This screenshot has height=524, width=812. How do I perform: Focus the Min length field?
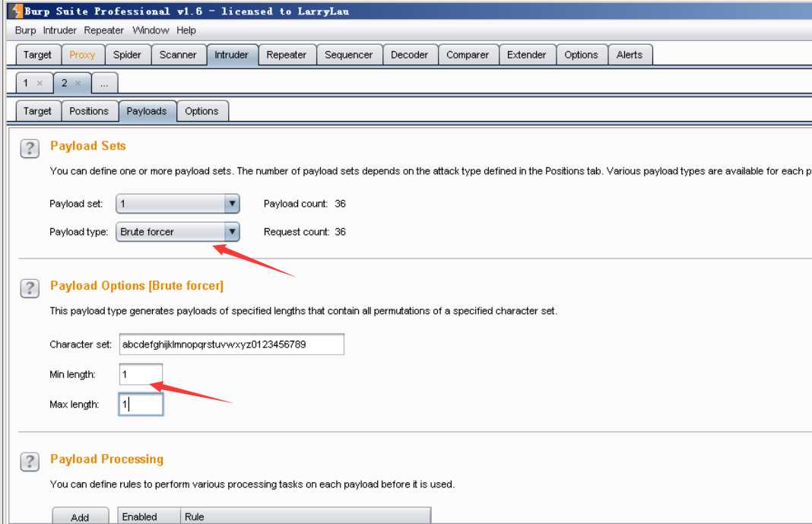(x=141, y=374)
